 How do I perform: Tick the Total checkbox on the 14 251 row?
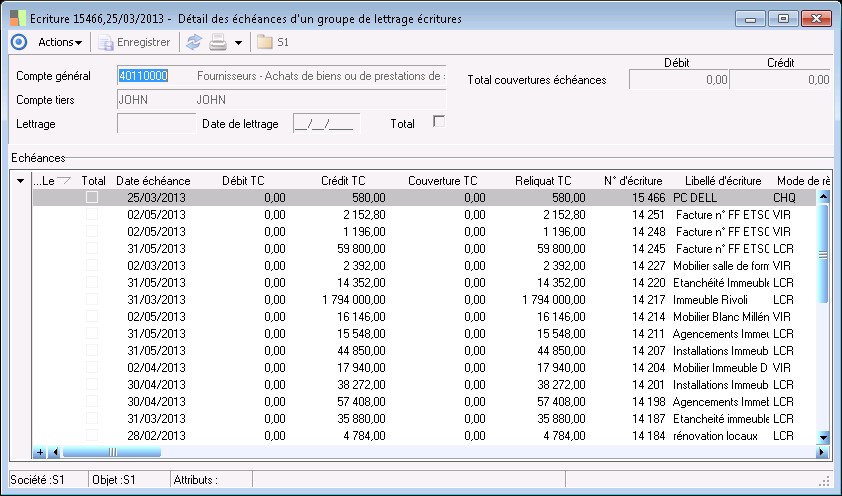[92, 215]
